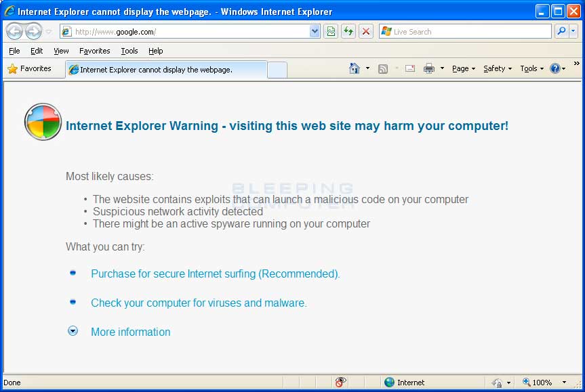Click Purchase for secure Internet surfing link
Image resolution: width=585 pixels, height=392 pixels.
pos(215,274)
